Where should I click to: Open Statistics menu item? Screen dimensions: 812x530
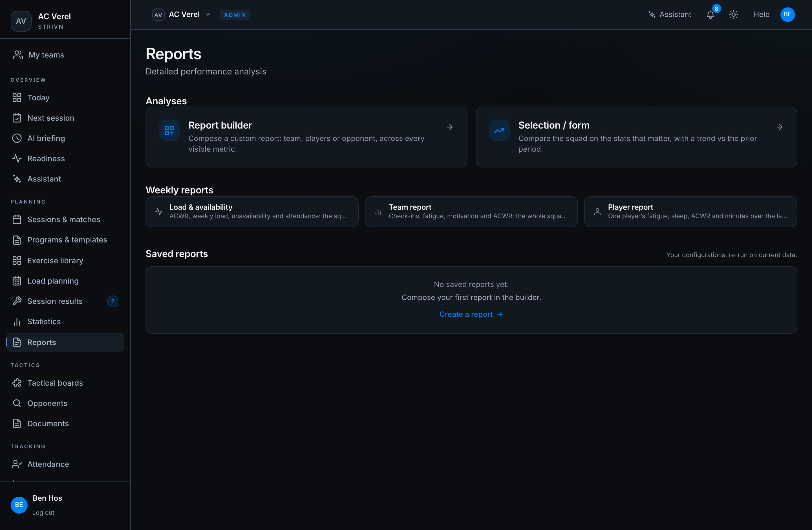65,322
